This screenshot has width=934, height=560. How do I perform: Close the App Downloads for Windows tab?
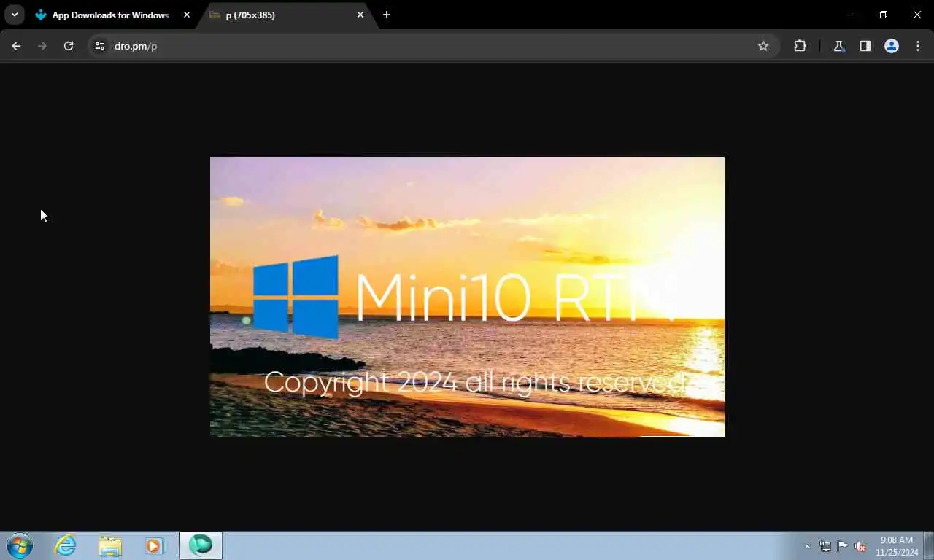point(187,15)
